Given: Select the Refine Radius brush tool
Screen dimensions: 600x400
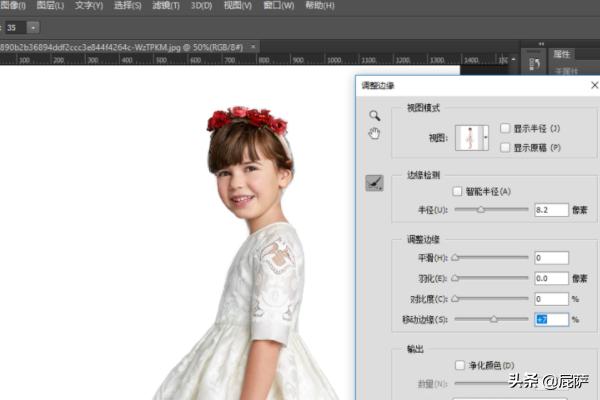Looking at the screenshot, I should [x=374, y=182].
